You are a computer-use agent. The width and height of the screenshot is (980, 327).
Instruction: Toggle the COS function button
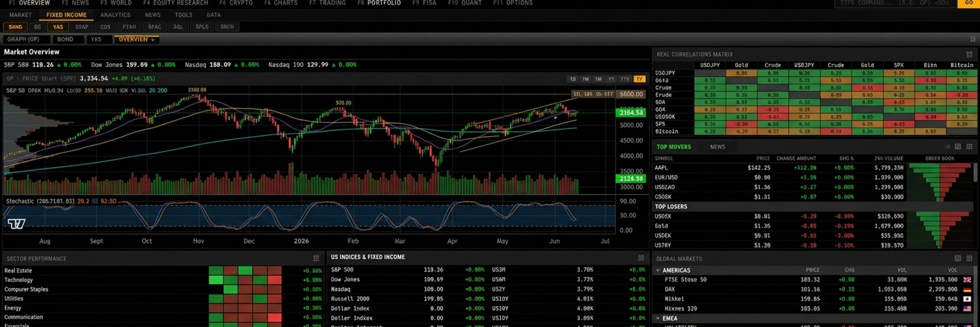pyautogui.click(x=105, y=27)
